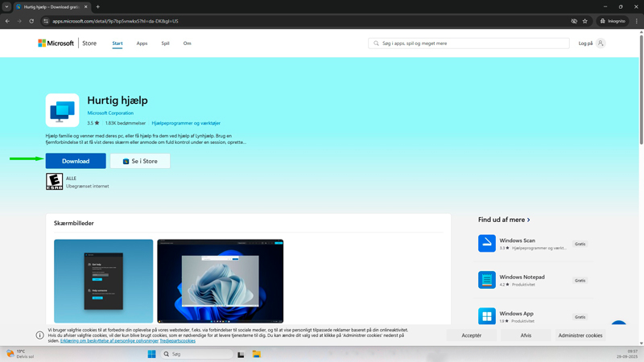644x362 pixels.
Task: Click the Windows App icon
Action: (487, 316)
